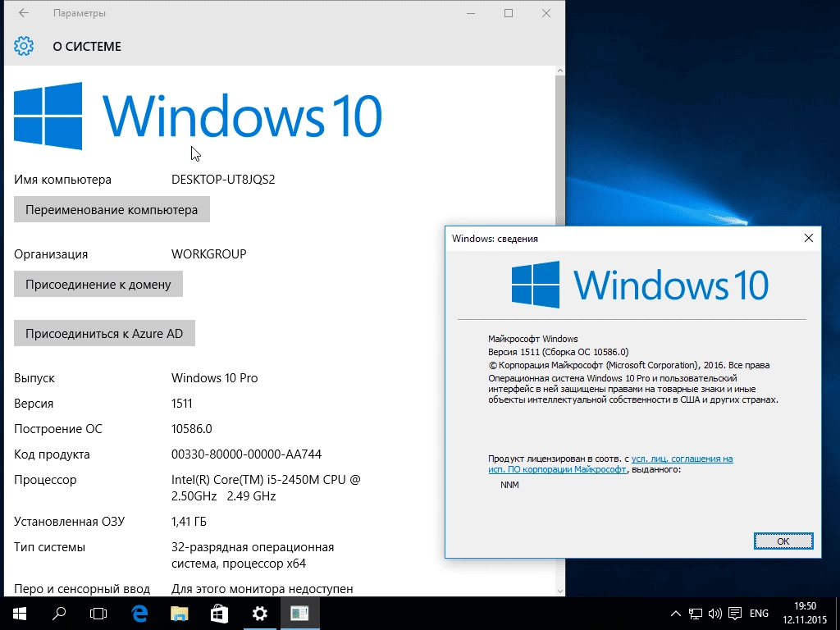Click the Имя компьютера label
Viewport: 840px width, 630px height.
coord(62,180)
